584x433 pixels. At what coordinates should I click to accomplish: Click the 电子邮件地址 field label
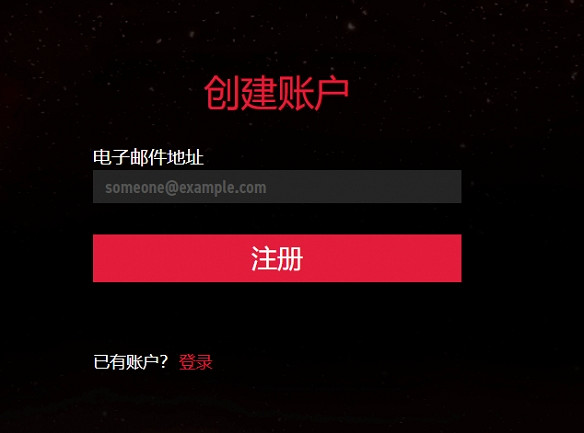pos(148,157)
